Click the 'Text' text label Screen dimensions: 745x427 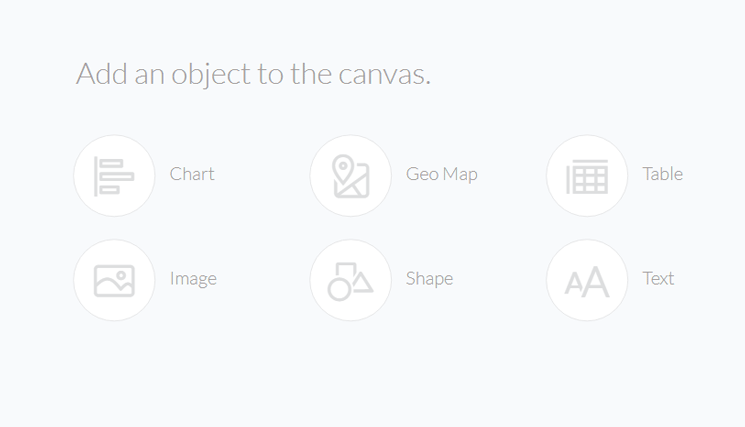(658, 278)
